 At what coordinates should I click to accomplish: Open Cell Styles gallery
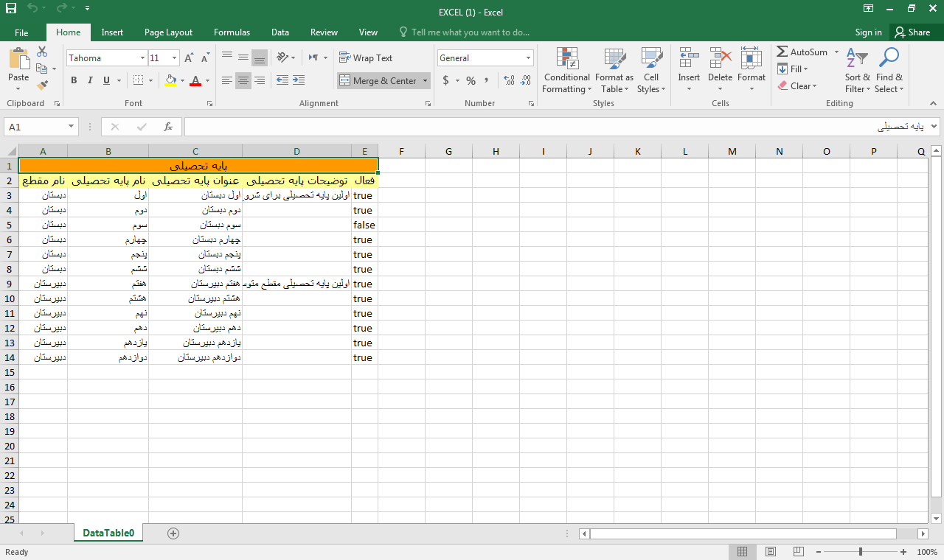tap(651, 71)
